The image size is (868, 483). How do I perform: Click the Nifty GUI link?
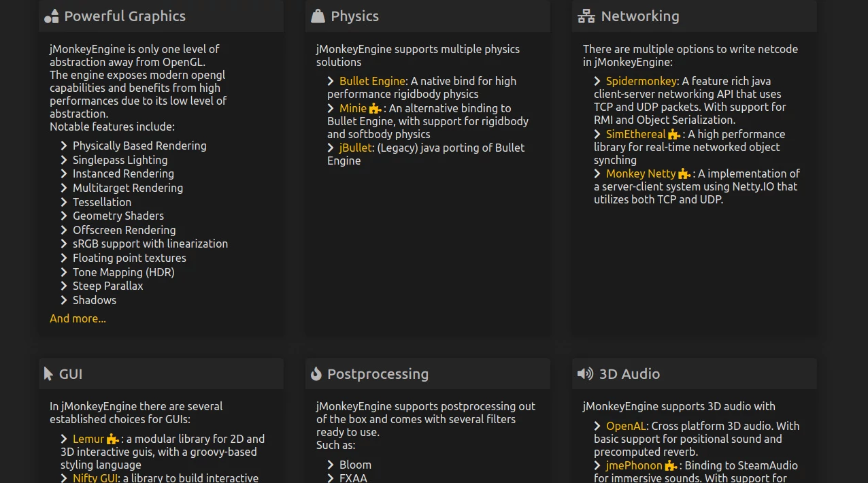coord(95,478)
